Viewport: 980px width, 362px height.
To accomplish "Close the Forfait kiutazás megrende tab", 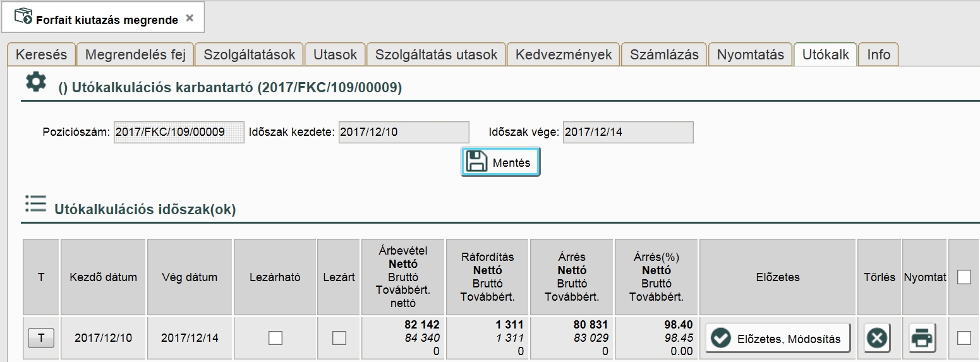I will [190, 19].
